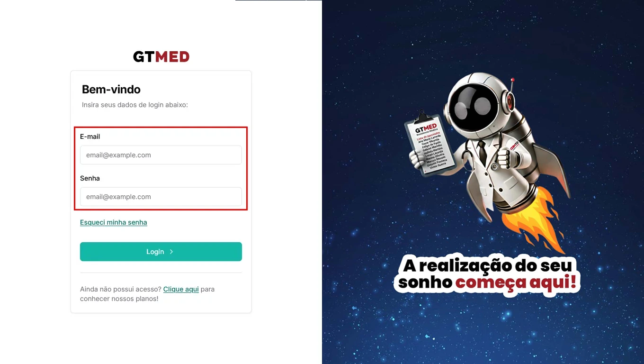
Task: Click the GTMED logo above the form
Action: (161, 57)
